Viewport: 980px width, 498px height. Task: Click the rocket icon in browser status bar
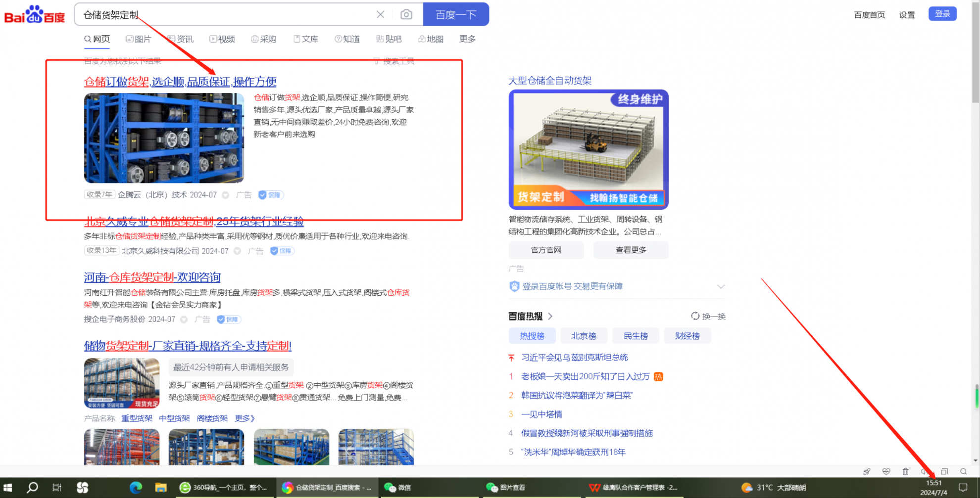click(x=867, y=472)
